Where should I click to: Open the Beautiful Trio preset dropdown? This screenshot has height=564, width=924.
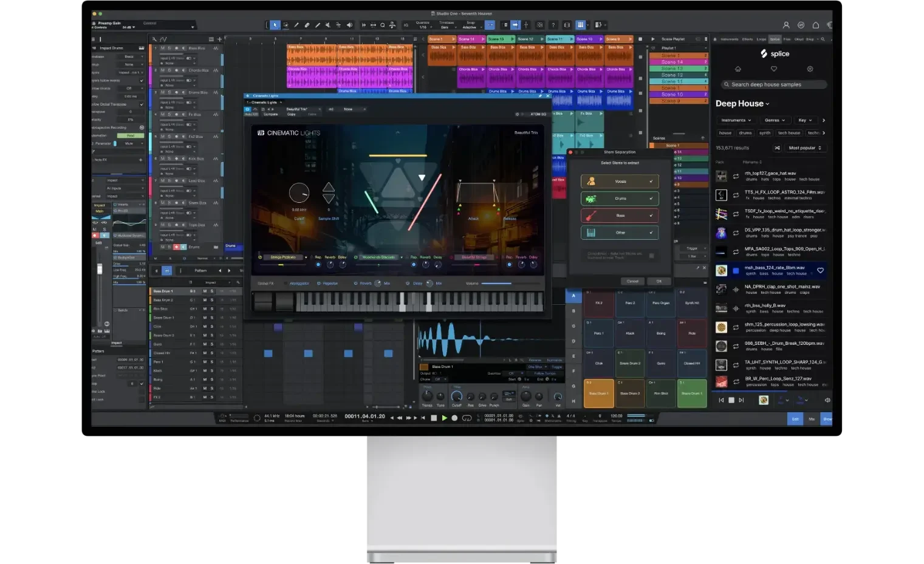click(x=298, y=109)
